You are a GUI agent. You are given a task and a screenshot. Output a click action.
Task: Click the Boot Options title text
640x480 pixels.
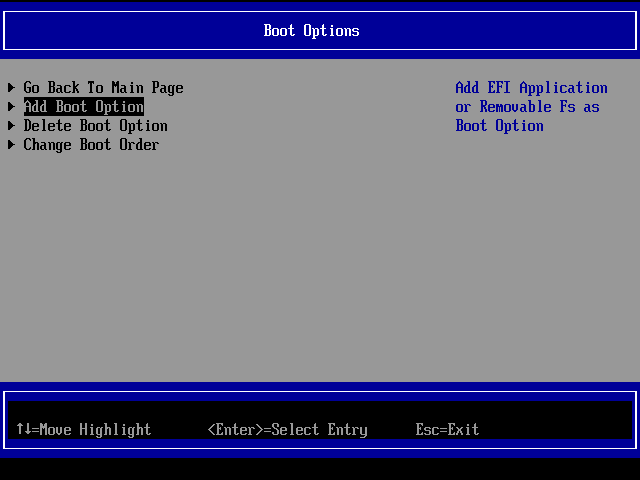pyautogui.click(x=311, y=31)
